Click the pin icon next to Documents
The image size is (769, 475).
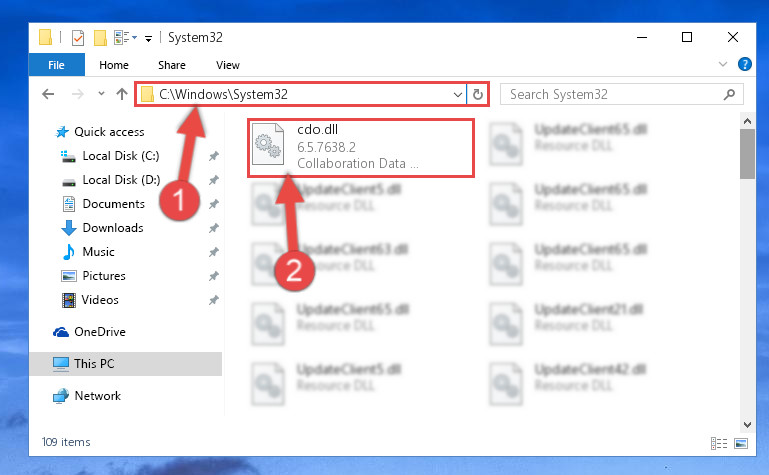(213, 204)
